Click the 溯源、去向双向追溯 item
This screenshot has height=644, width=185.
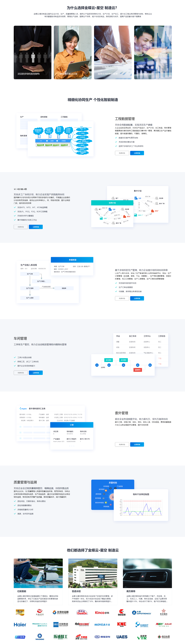25,514
